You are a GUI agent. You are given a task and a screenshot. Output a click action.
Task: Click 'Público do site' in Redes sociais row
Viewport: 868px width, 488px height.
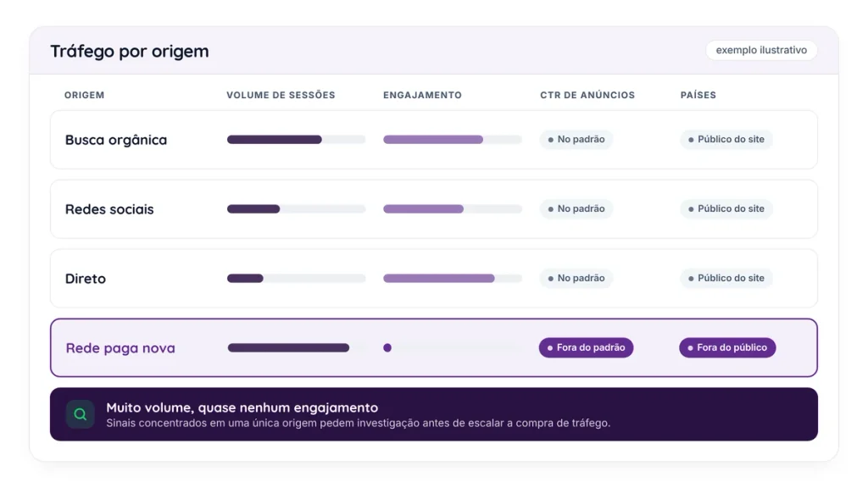726,208
